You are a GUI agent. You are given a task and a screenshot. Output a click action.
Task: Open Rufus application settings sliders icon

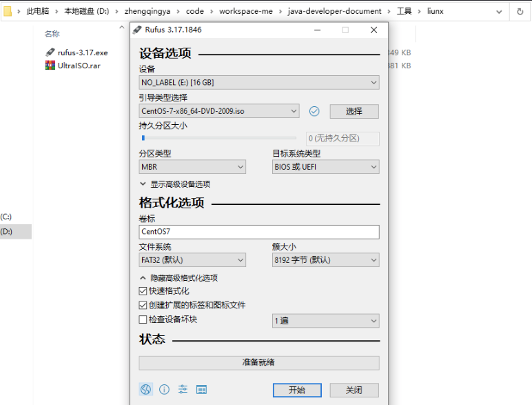click(183, 389)
